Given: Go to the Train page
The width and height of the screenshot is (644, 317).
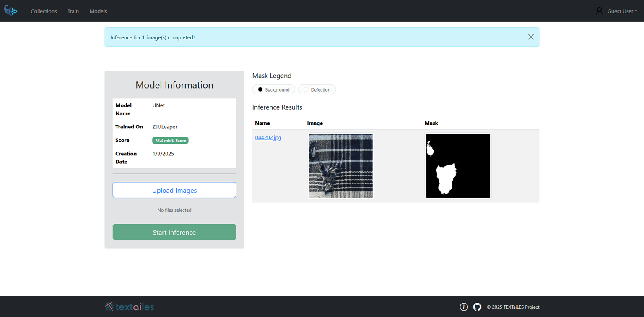Looking at the screenshot, I should pos(73,11).
